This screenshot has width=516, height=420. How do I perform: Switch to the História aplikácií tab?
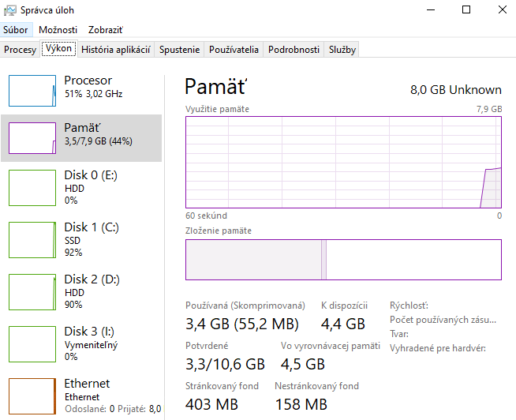[x=115, y=50]
